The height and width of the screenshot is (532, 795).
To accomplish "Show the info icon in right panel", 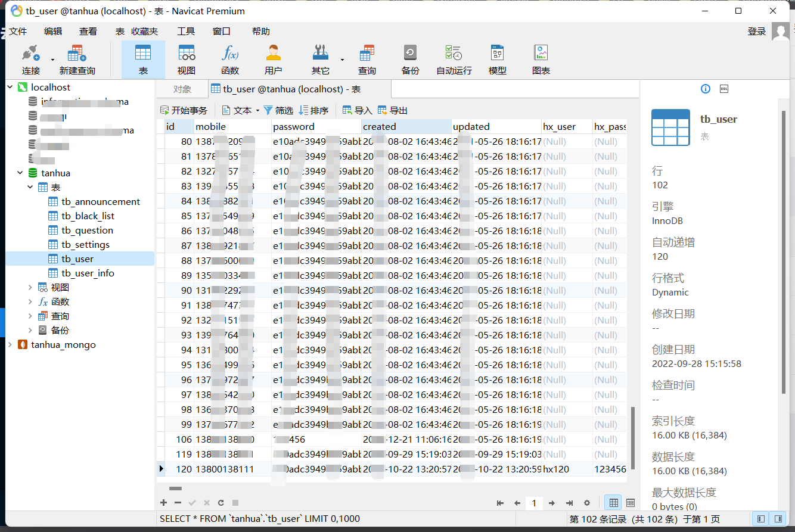I will point(706,89).
